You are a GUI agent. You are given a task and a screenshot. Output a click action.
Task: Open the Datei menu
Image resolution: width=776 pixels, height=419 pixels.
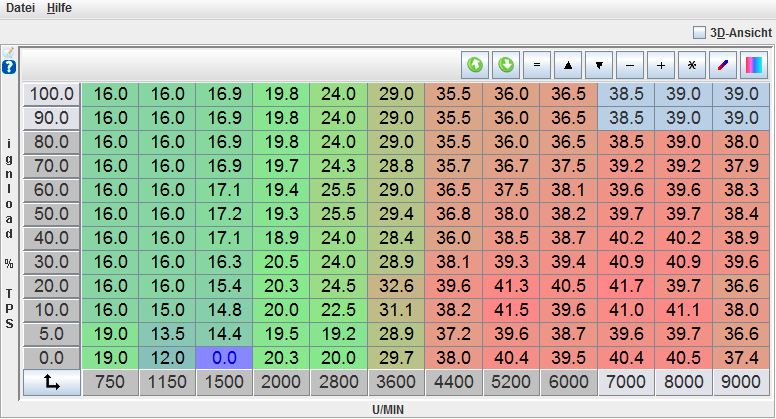[x=20, y=8]
